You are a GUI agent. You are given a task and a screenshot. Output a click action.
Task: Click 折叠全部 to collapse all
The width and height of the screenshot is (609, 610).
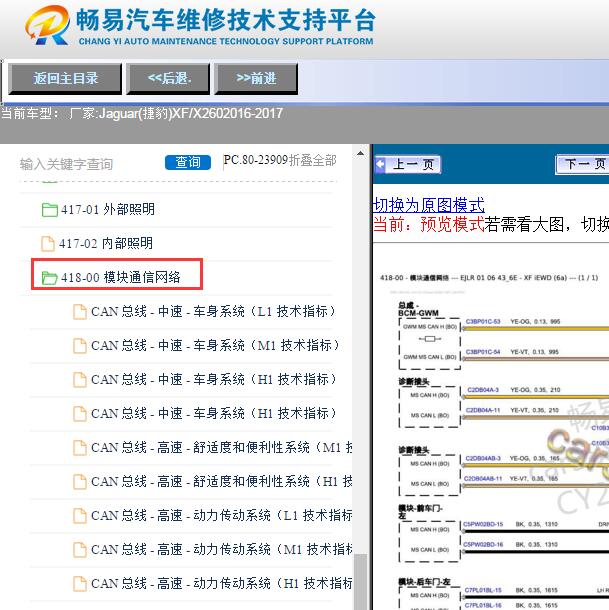point(312,160)
